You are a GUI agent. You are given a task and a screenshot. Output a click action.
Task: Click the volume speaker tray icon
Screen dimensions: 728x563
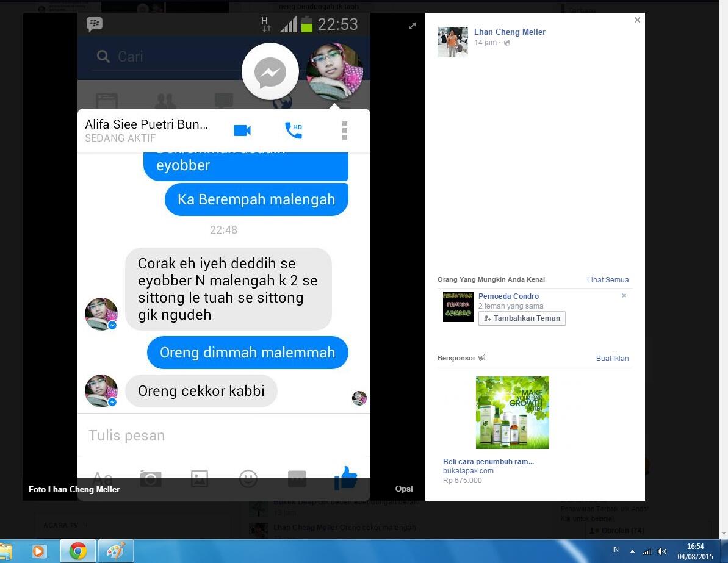click(662, 551)
